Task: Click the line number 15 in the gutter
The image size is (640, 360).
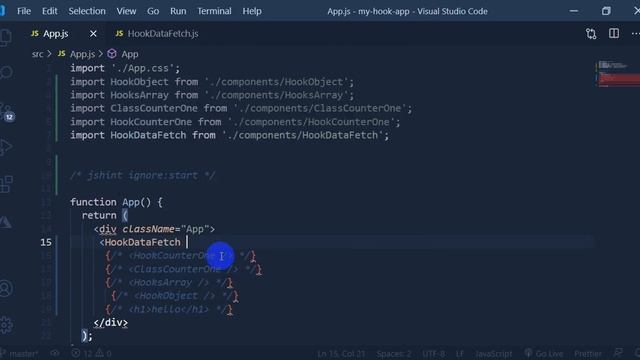Action: pyautogui.click(x=46, y=242)
